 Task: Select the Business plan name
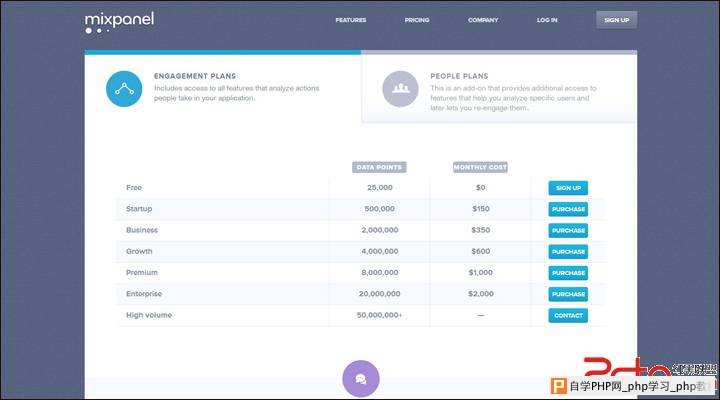point(141,230)
